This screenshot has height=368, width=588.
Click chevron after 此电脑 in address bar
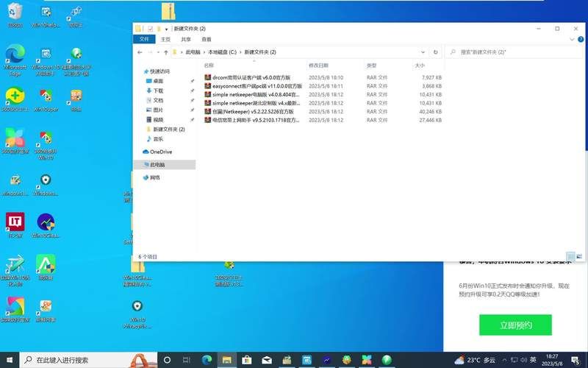tap(204, 52)
